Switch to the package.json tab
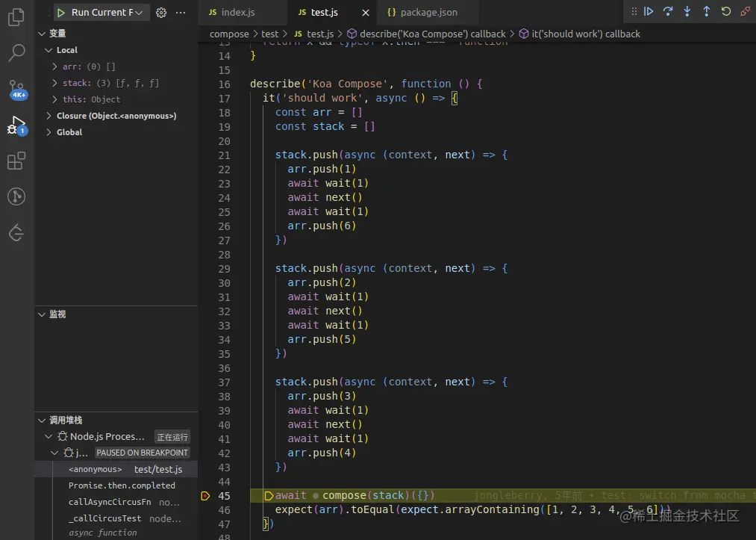Image resolution: width=756 pixels, height=540 pixels. point(428,13)
